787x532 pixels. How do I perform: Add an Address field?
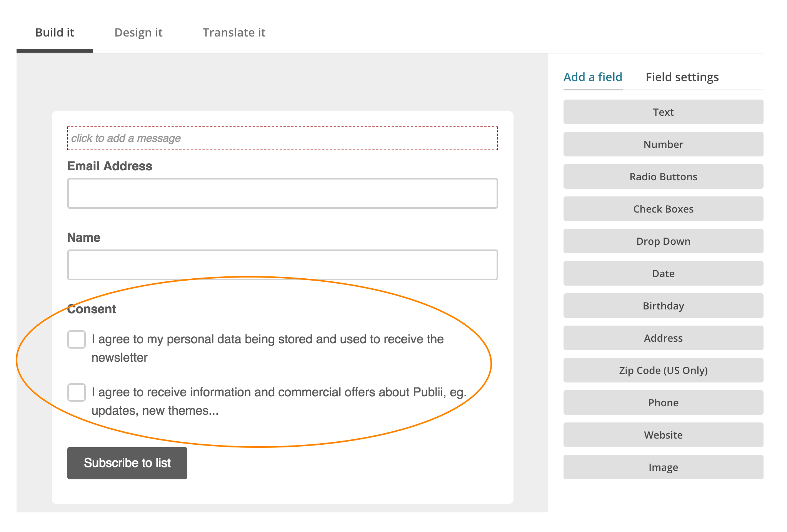click(663, 338)
